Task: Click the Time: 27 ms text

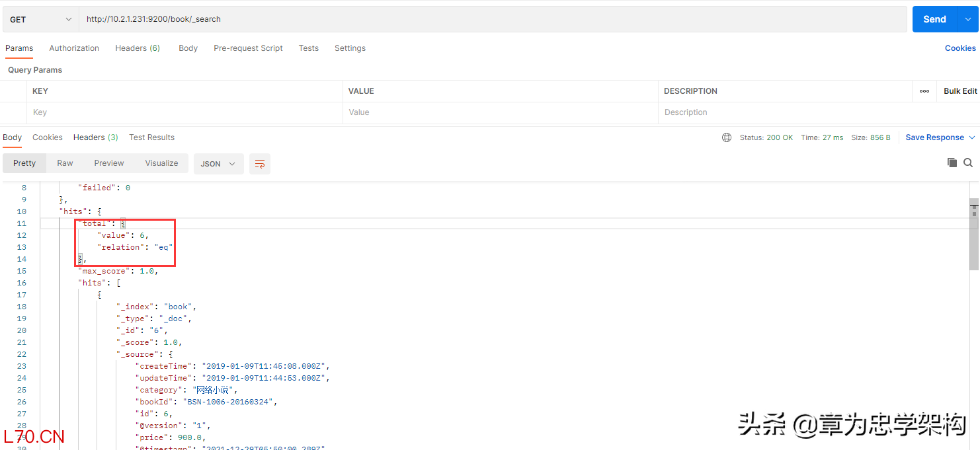Action: pyautogui.click(x=822, y=137)
